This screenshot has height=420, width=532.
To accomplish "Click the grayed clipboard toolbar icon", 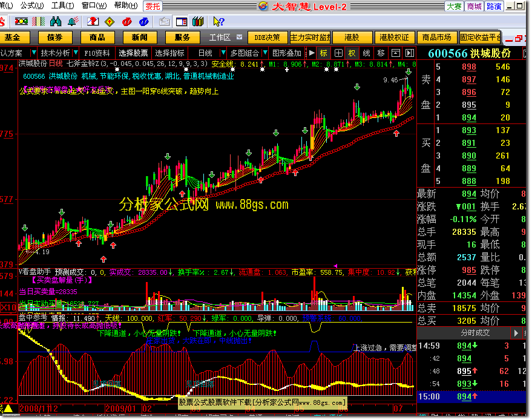I will click(165, 22).
